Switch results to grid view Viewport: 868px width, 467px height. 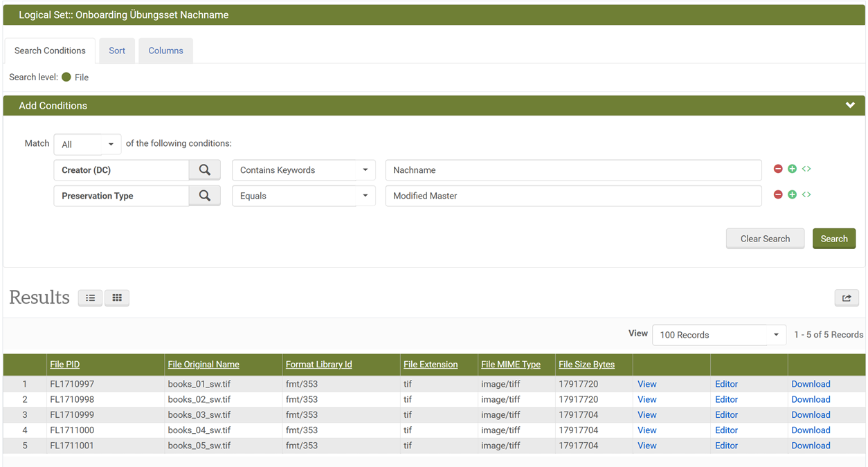tap(117, 297)
